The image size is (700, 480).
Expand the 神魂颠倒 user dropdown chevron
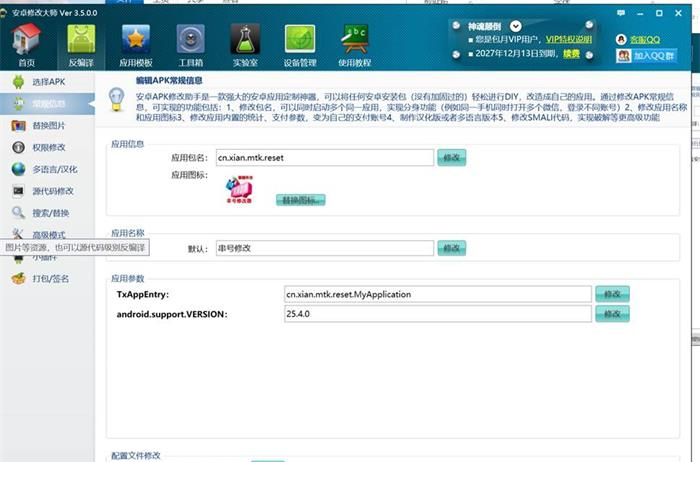pyautogui.click(x=515, y=26)
